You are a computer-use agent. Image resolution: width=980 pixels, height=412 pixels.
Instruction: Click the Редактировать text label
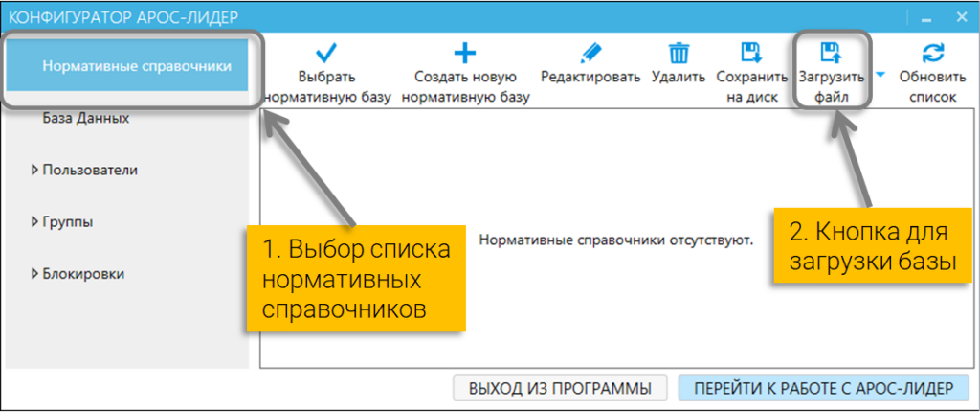tap(590, 77)
